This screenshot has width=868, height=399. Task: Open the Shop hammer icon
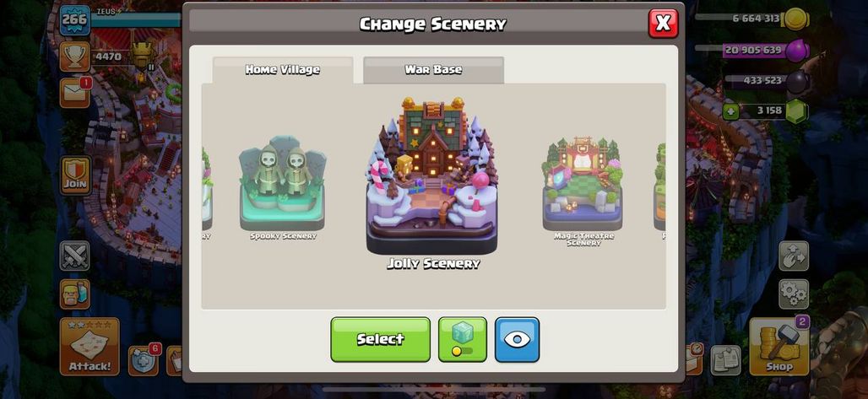pos(778,347)
